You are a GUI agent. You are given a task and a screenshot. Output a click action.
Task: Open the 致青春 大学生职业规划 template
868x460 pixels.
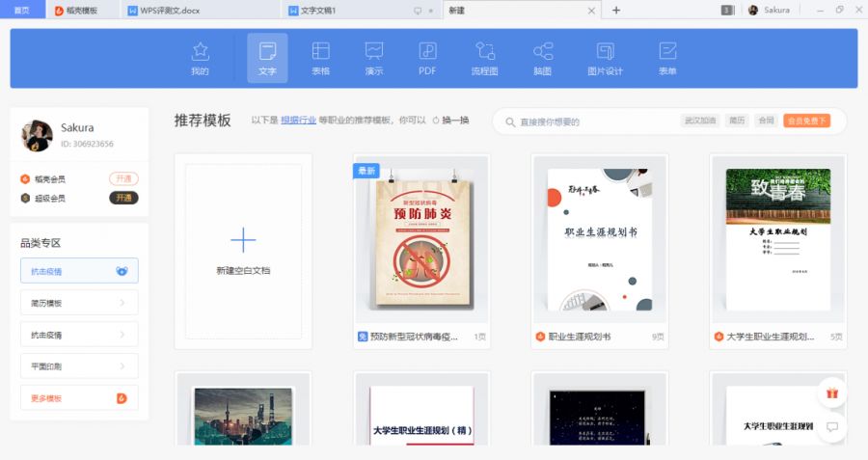click(x=777, y=240)
